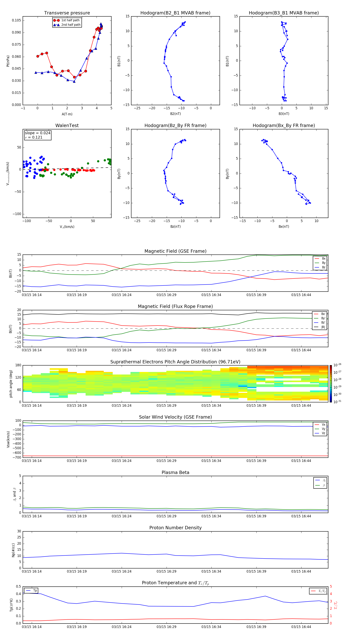
Task: Click the "Solar Wind Velocity (GSE Frame)" title
Action: click(x=175, y=417)
